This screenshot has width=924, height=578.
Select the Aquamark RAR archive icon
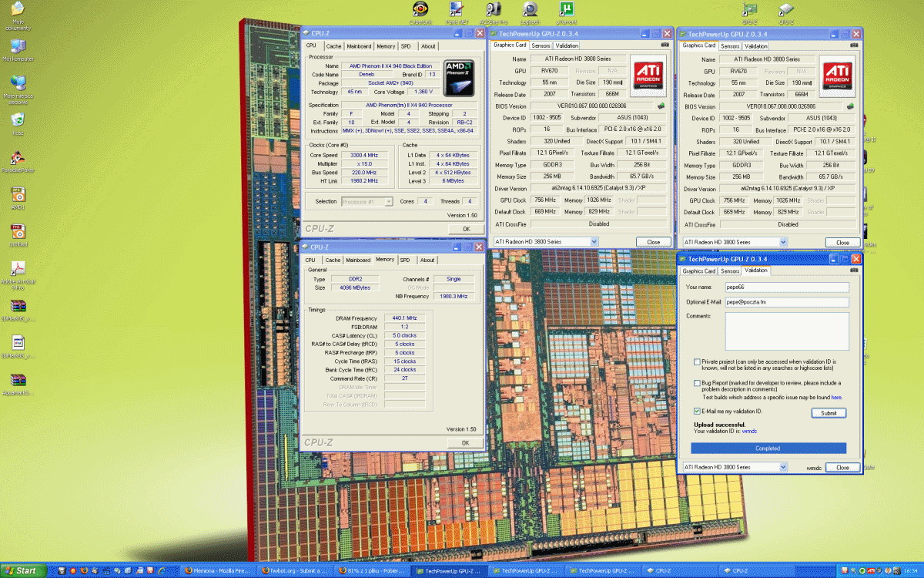pyautogui.click(x=18, y=383)
